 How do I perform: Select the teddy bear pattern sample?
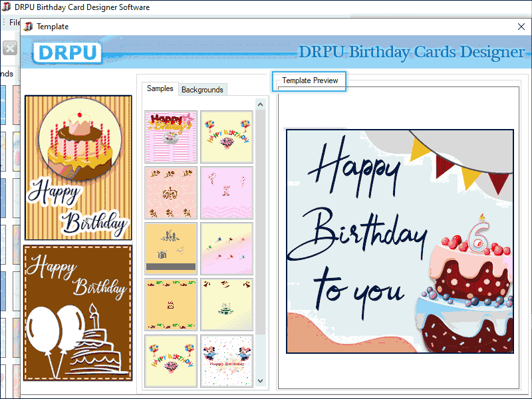point(171,192)
